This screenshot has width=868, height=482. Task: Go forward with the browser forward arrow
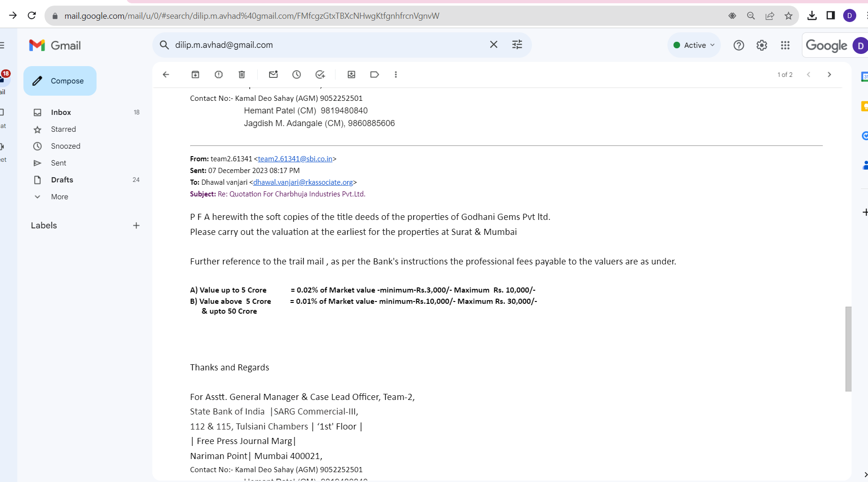click(x=13, y=15)
